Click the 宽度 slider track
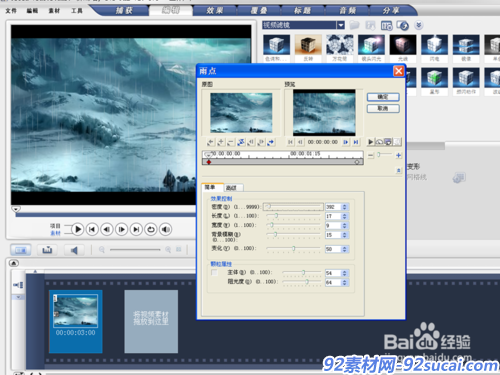Viewport: 500px width, 375px height. pos(293,225)
